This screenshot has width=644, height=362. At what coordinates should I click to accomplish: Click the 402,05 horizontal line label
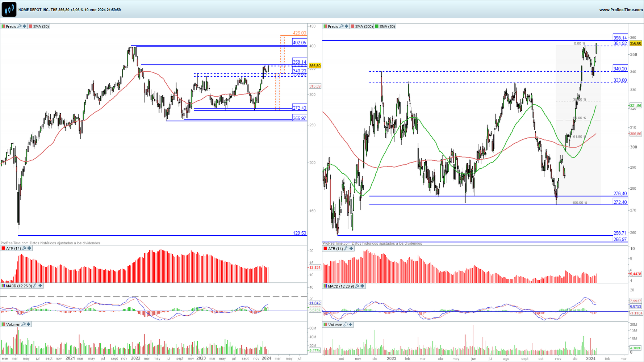pyautogui.click(x=300, y=42)
